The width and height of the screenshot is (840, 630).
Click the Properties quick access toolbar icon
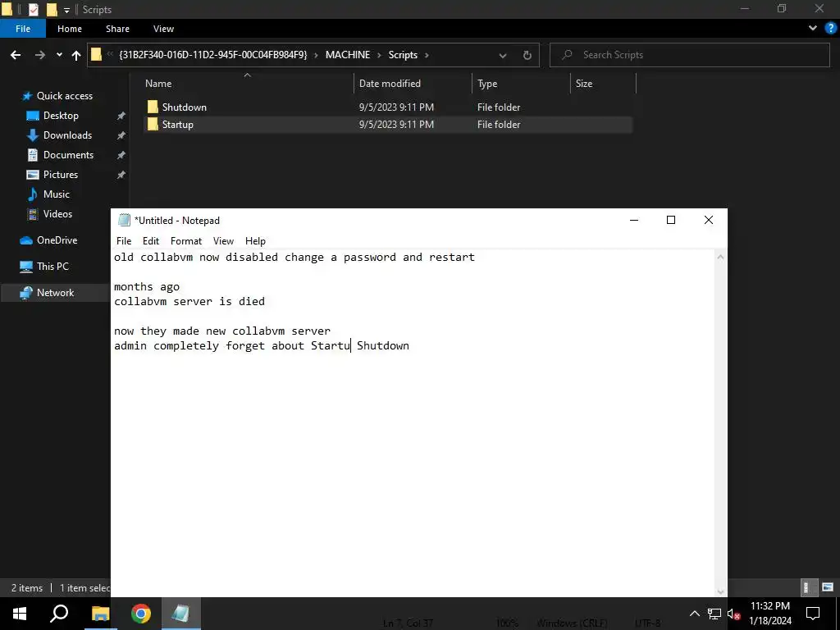(x=33, y=9)
